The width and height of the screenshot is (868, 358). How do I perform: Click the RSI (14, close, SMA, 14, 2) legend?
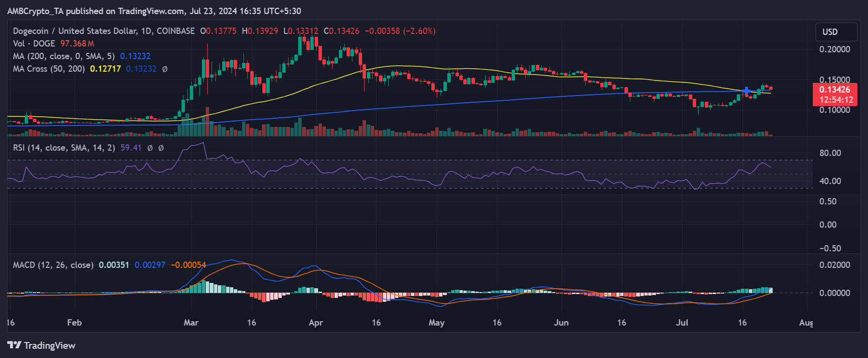[x=64, y=148]
